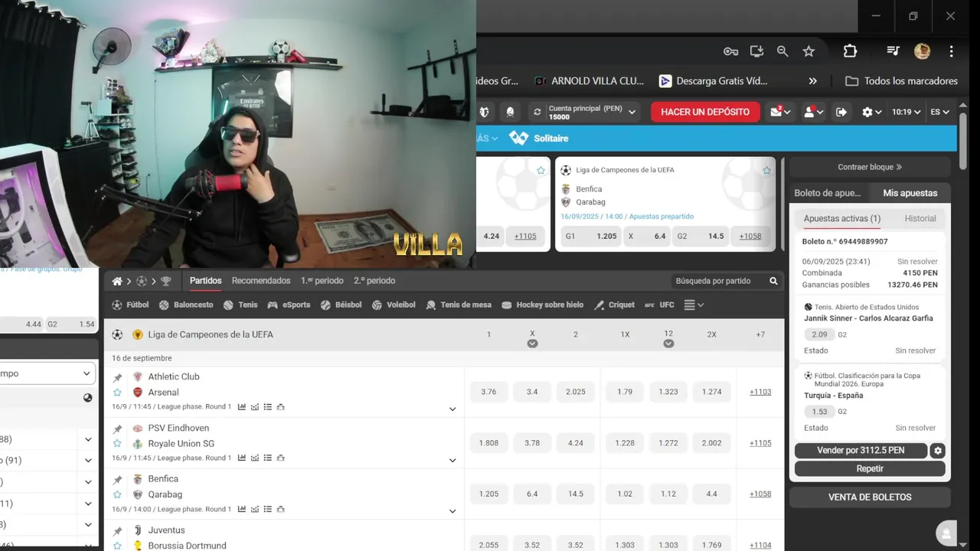The image size is (980, 551).
Task: Open Boleto de apuestas tab
Action: pos(828,193)
